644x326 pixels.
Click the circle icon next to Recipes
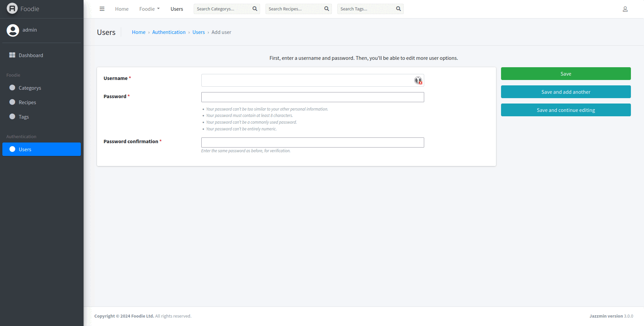click(x=12, y=102)
